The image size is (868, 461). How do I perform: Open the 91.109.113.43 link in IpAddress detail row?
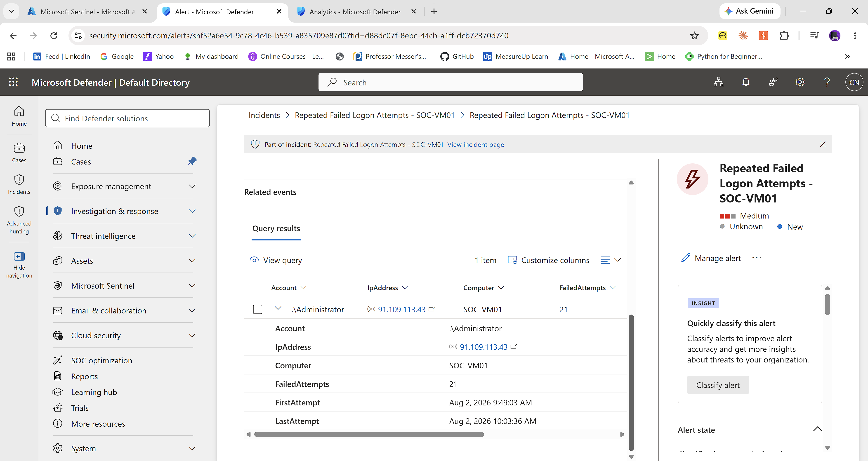click(484, 347)
